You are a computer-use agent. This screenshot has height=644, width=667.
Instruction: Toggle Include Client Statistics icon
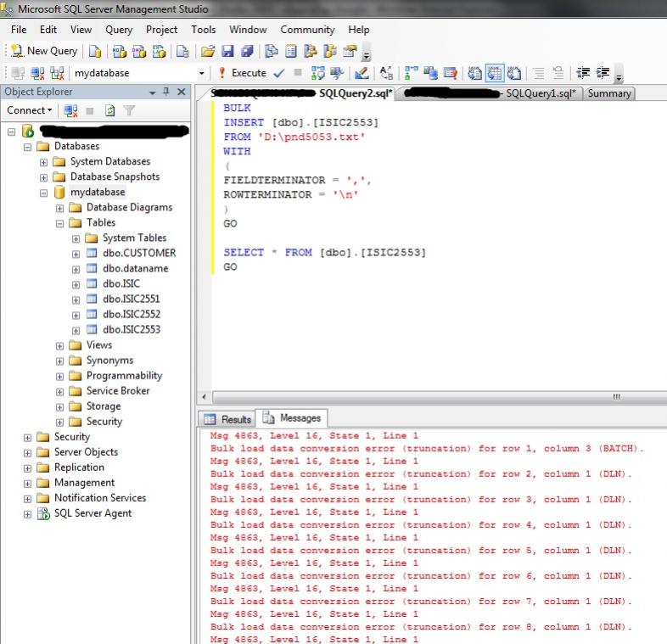coord(430,73)
